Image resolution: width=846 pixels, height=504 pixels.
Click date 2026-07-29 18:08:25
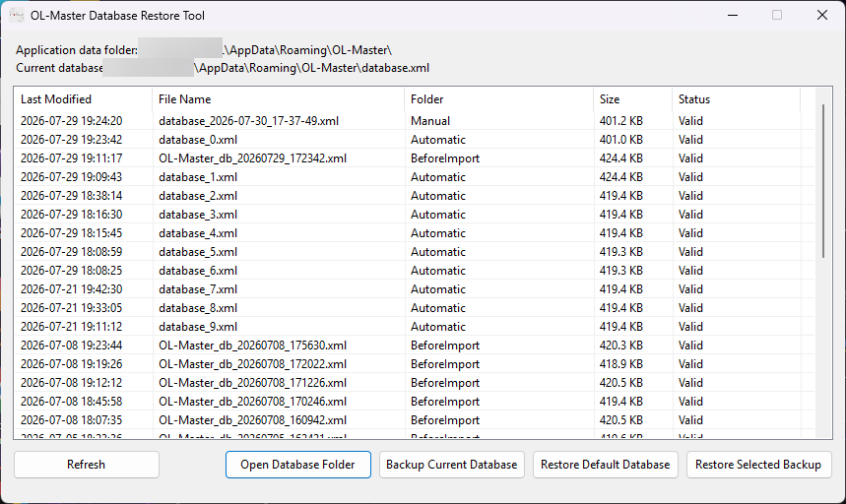click(x=71, y=271)
